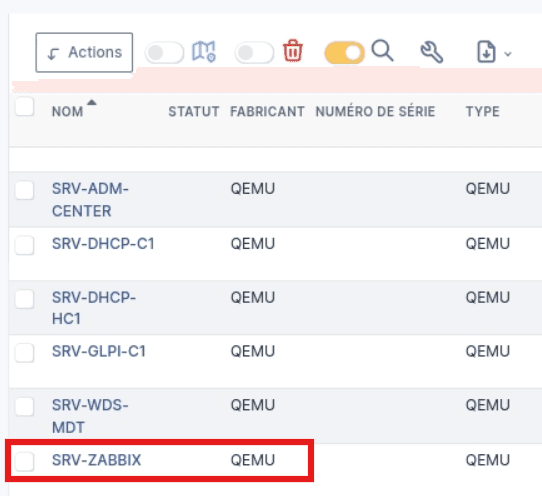
Task: Click the map location icon
Action: tap(204, 52)
